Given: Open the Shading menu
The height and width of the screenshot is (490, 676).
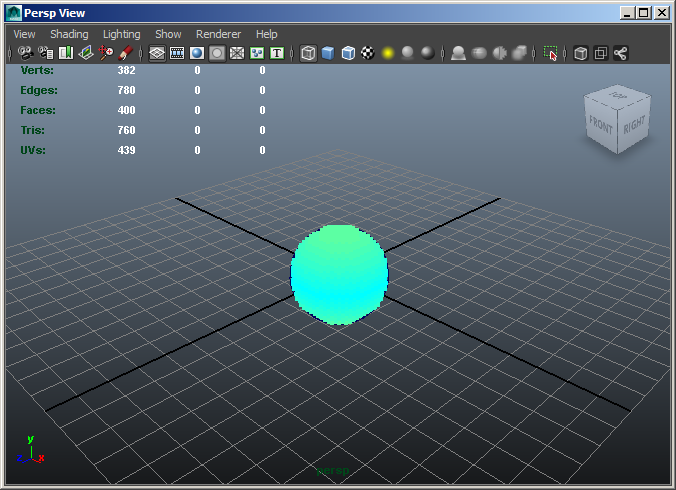Looking at the screenshot, I should [69, 34].
